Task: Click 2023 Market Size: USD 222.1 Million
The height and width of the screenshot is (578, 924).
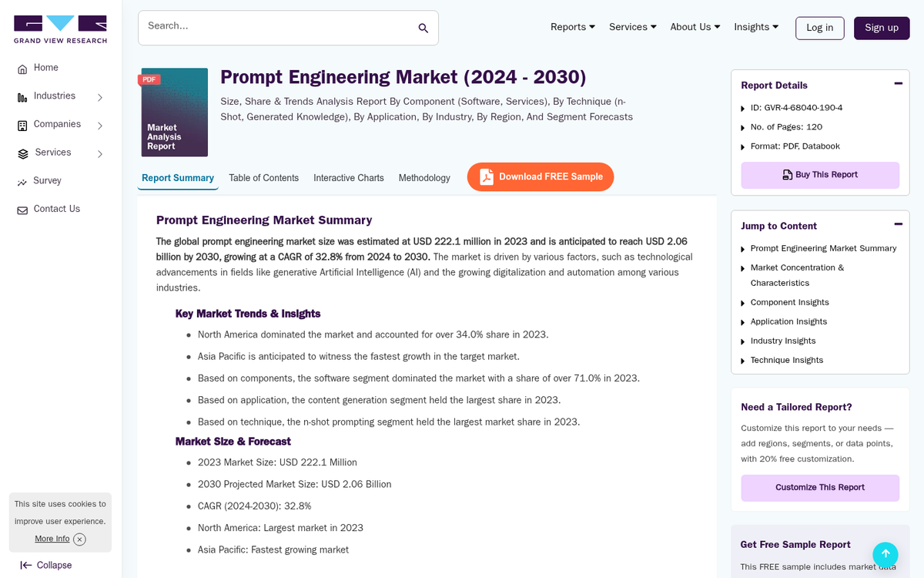Action: point(277,462)
